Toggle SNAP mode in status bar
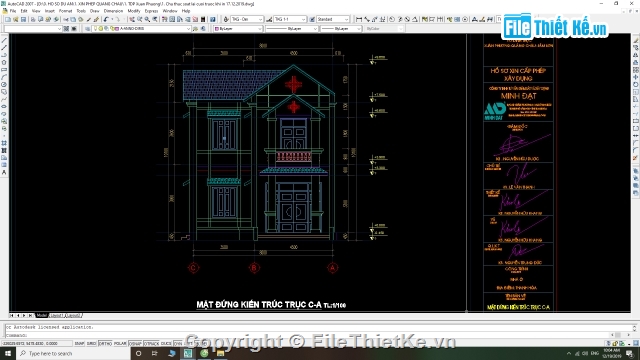Viewport: 640px width, 360px height. pyautogui.click(x=79, y=344)
